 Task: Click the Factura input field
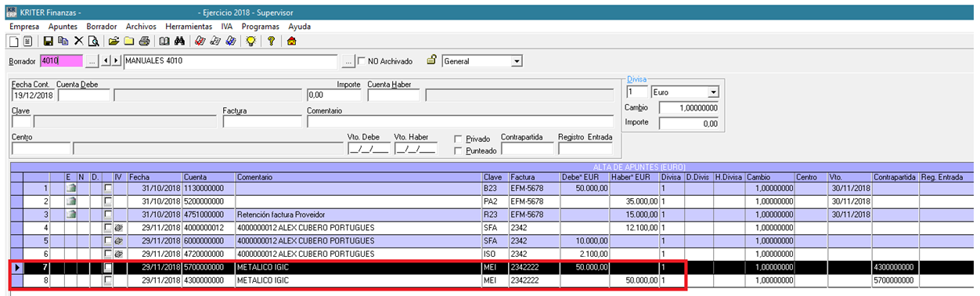262,121
